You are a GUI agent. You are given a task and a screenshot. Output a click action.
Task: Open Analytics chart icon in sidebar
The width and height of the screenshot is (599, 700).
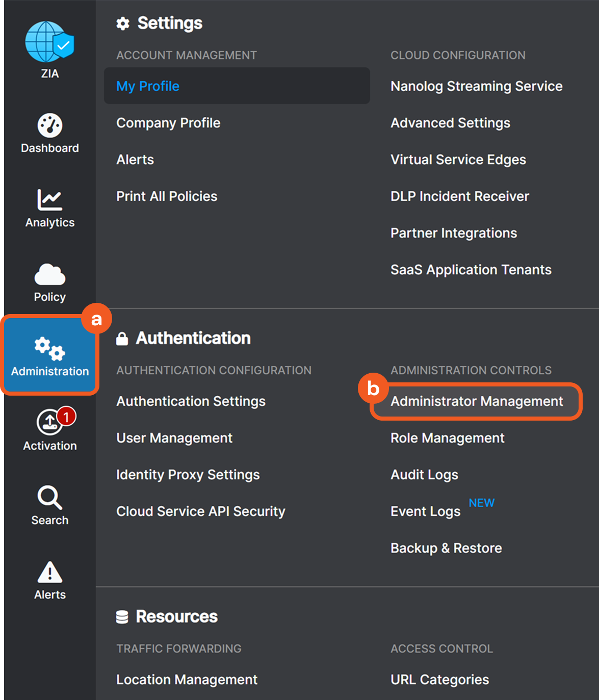(49, 200)
